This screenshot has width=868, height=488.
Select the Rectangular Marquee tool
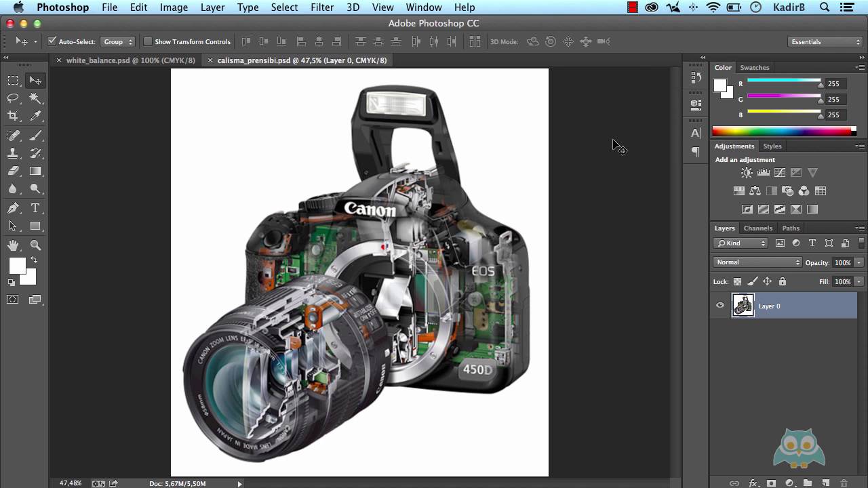(x=13, y=81)
